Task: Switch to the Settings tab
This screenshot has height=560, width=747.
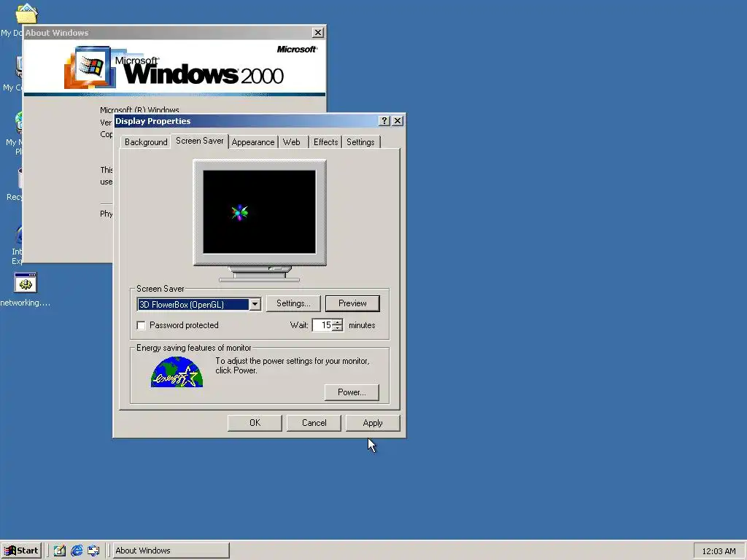Action: (x=360, y=142)
